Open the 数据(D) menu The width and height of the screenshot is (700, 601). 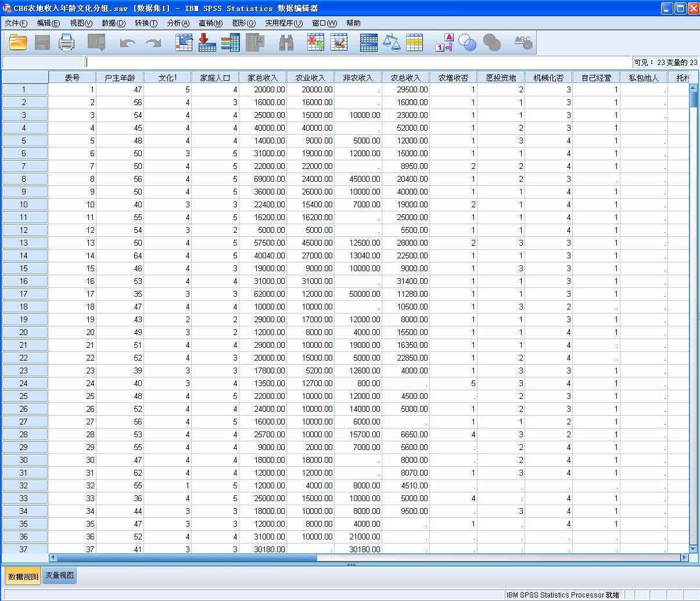pyautogui.click(x=113, y=23)
